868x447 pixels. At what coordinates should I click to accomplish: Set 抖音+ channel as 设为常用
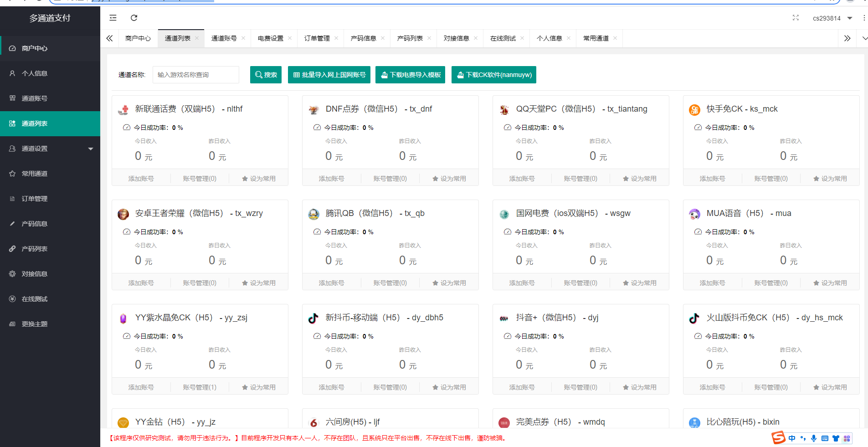(x=640, y=387)
